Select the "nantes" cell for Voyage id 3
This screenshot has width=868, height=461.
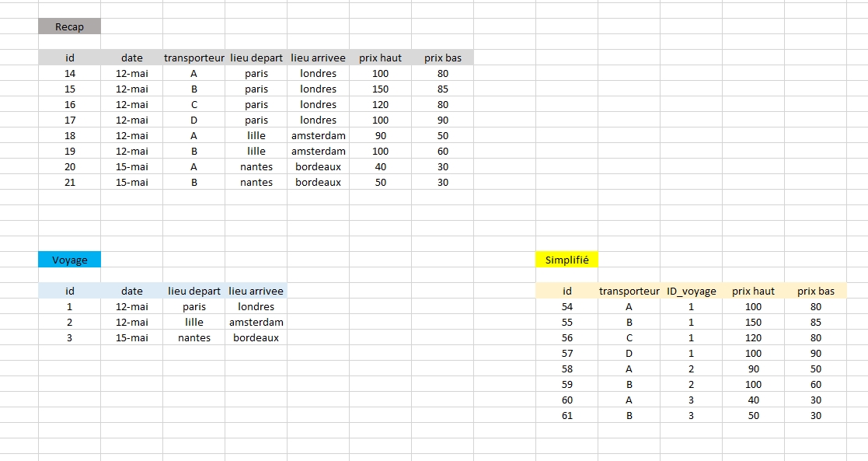[193, 337]
